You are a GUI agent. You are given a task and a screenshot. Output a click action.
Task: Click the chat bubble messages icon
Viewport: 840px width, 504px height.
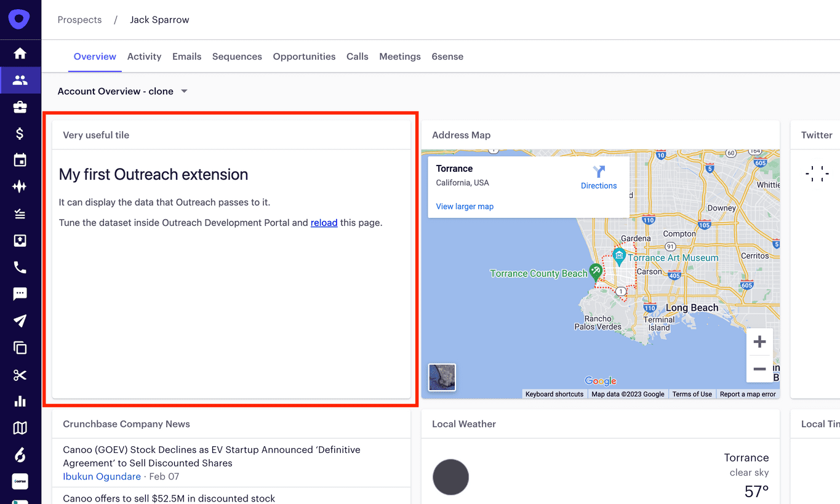click(x=20, y=294)
